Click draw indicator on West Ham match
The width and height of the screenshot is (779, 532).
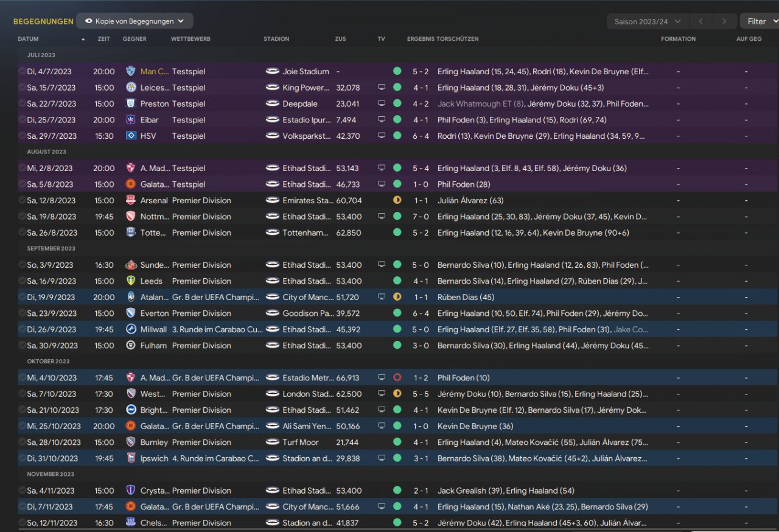point(397,394)
